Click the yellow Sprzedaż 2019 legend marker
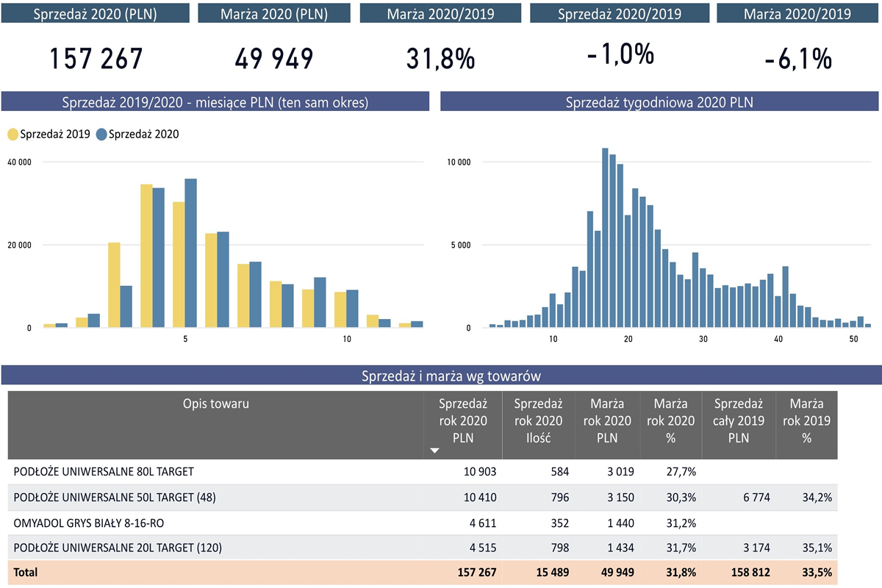The height and width of the screenshot is (588, 882). pyautogui.click(x=13, y=135)
